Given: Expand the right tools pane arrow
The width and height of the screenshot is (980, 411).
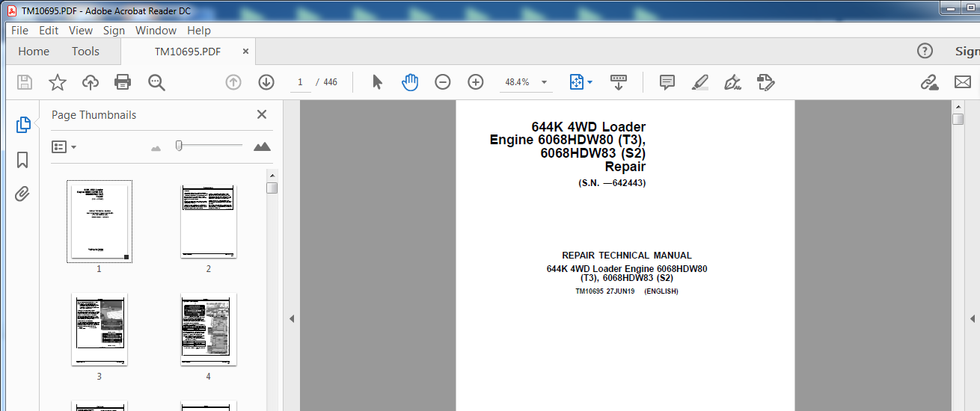Looking at the screenshot, I should pos(973,319).
